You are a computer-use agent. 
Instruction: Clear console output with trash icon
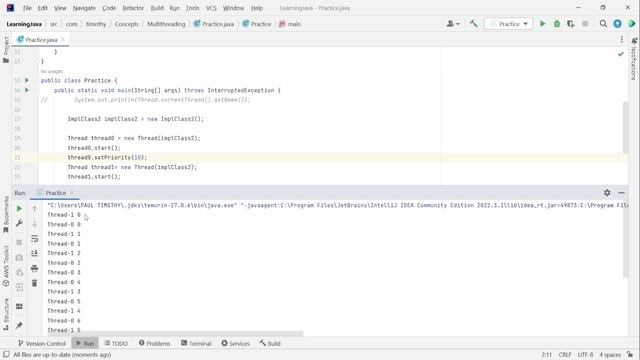[34, 283]
